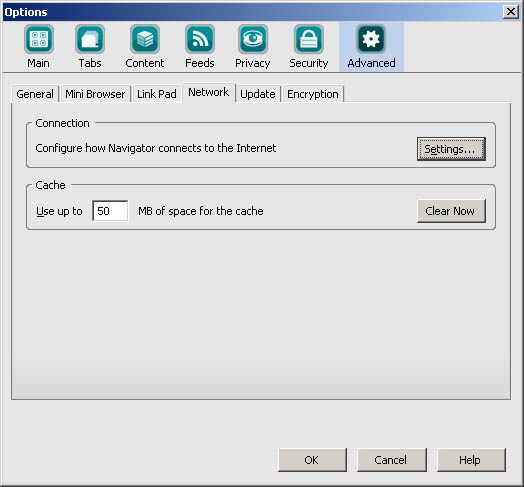
Task: Dismiss dialog with the Cancel button
Action: 392,460
